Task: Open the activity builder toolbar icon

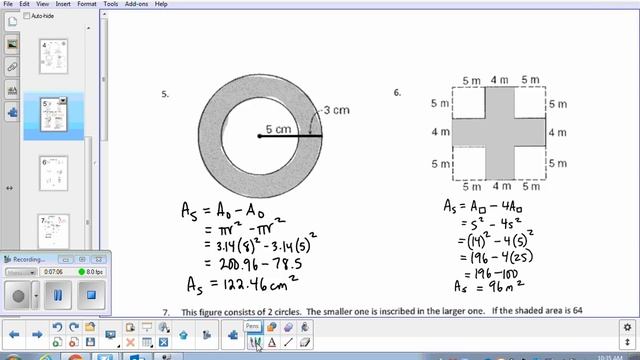Action: click(x=207, y=335)
